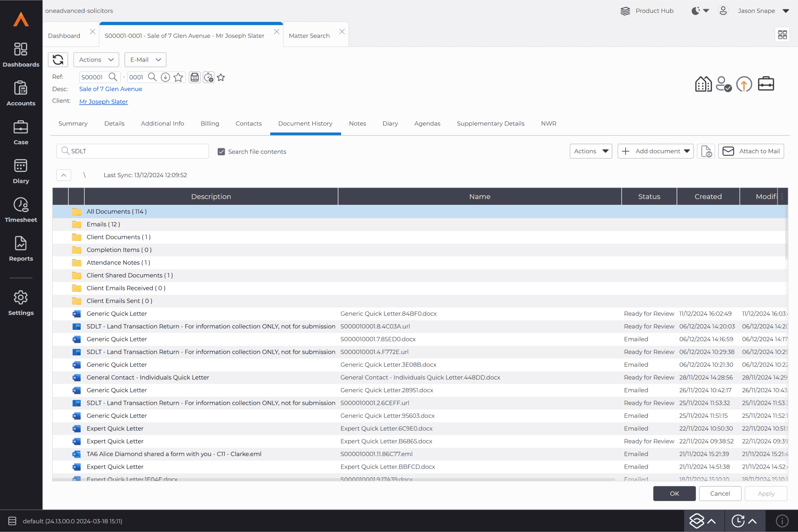Open the Product Hub
The height and width of the screenshot is (532, 798).
[647, 11]
